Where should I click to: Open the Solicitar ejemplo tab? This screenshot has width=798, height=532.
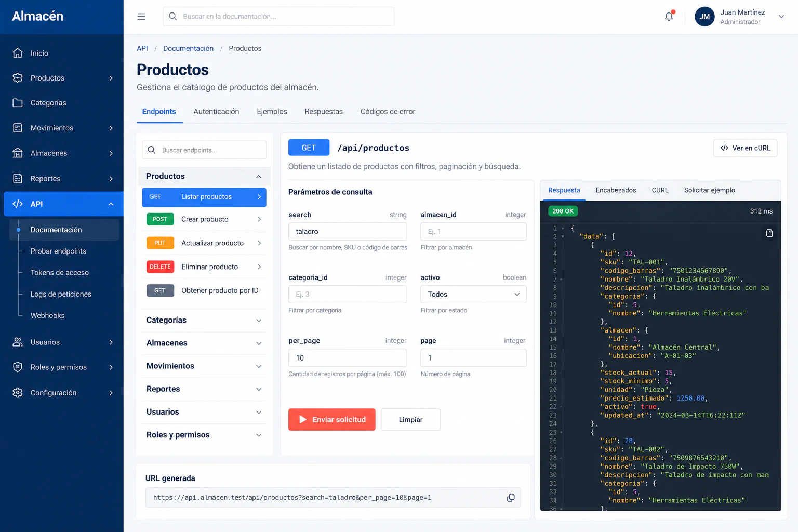coord(710,190)
